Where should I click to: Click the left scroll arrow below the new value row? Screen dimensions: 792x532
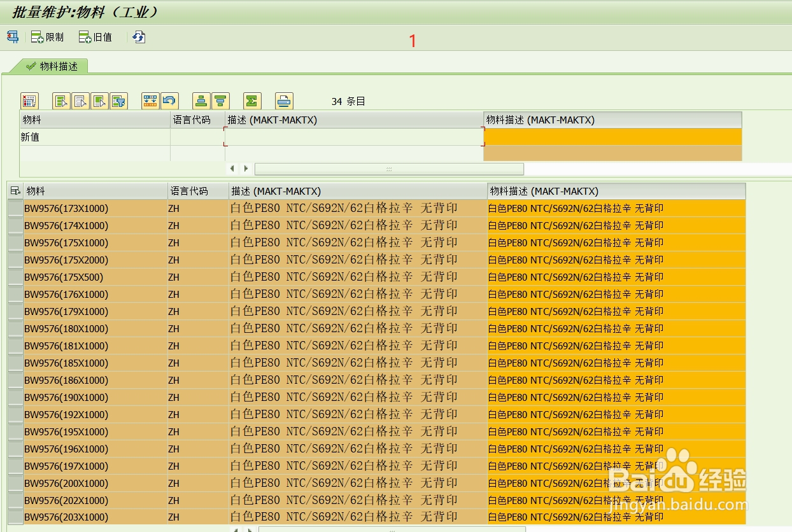[232, 168]
